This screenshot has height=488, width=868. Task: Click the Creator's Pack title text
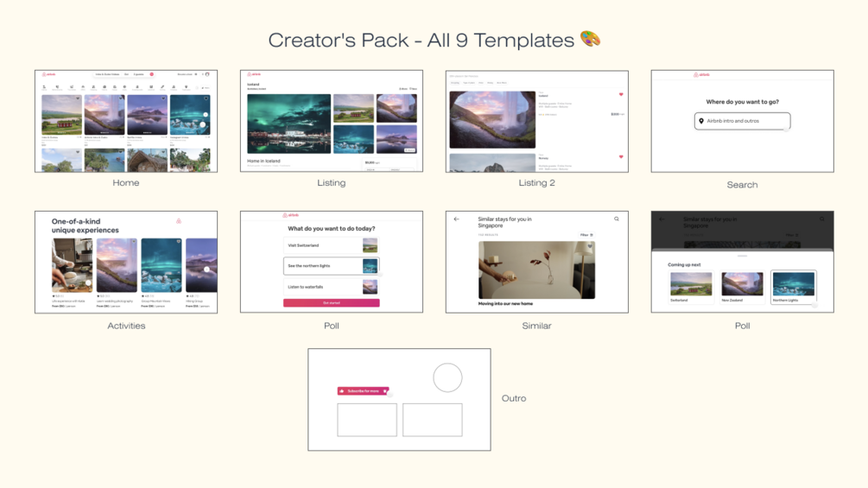click(421, 41)
